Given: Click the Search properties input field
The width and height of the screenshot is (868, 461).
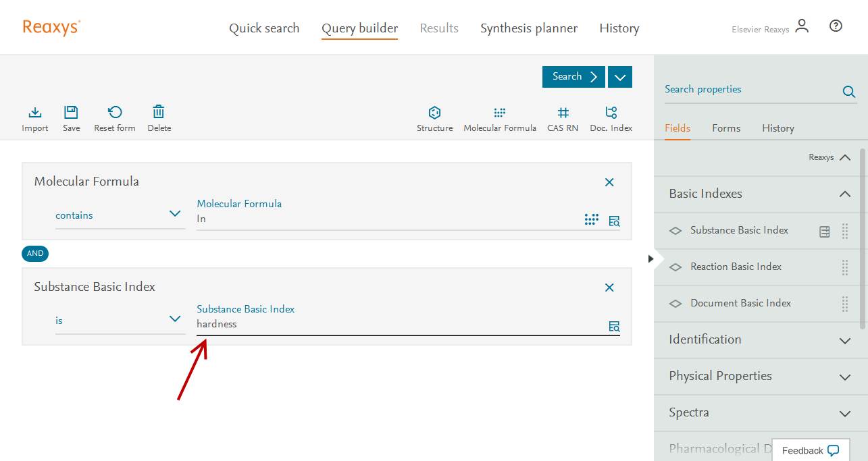Looking at the screenshot, I should [x=750, y=90].
